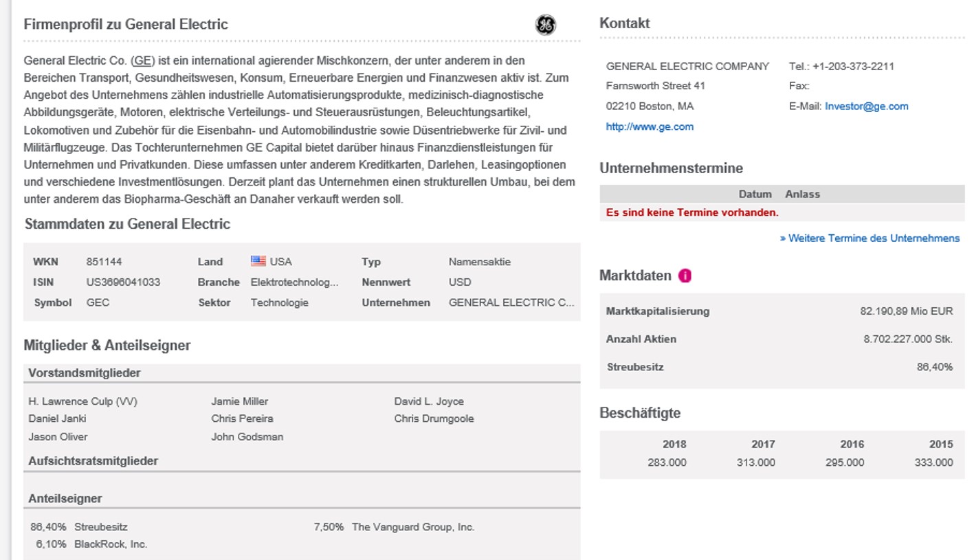Open Weitere Termine des Unternehmens link

click(x=870, y=238)
